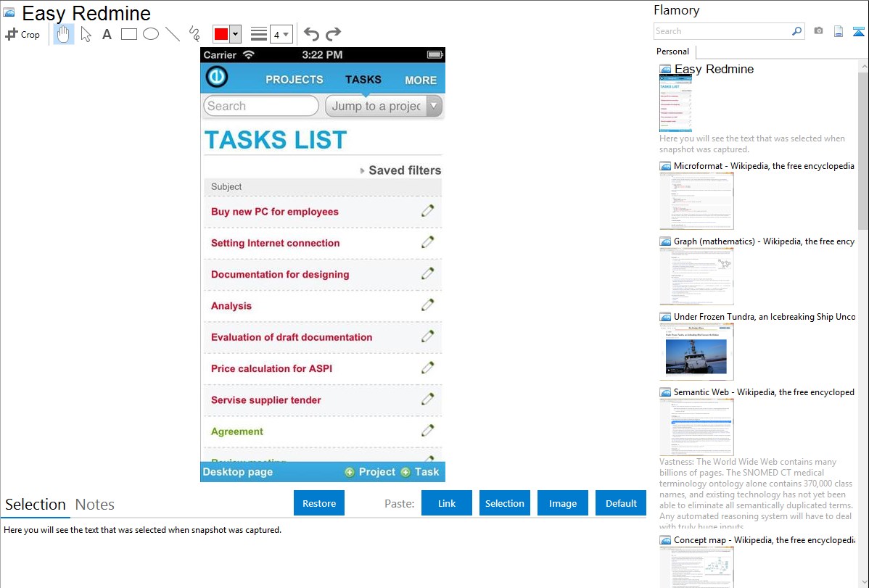
Task: Choose the freehand scribble tool
Action: coord(194,34)
